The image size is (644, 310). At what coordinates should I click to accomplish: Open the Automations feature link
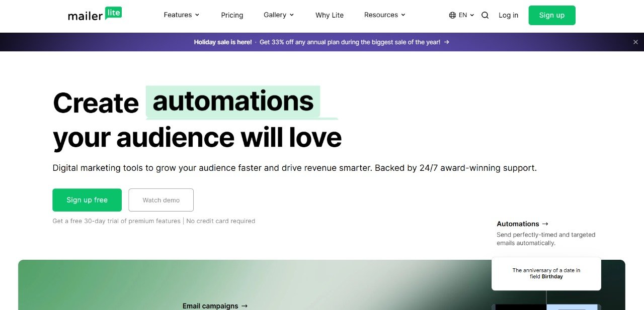(x=523, y=224)
